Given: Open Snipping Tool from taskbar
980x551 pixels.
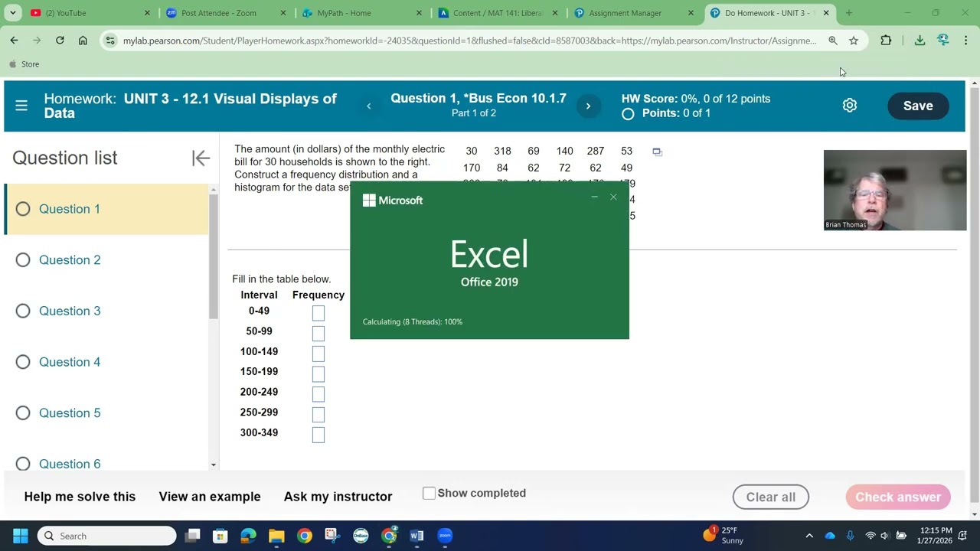Looking at the screenshot, I should click(332, 536).
